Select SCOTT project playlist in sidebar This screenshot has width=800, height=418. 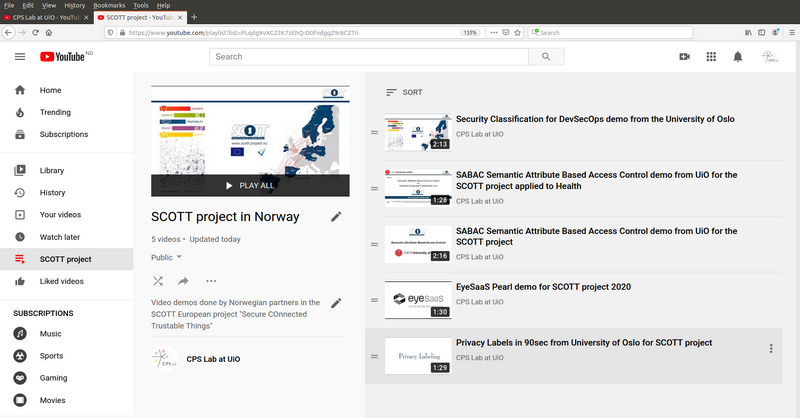click(66, 259)
